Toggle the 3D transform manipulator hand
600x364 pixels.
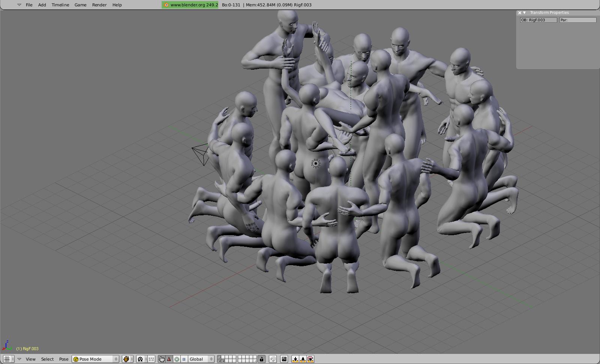162,359
